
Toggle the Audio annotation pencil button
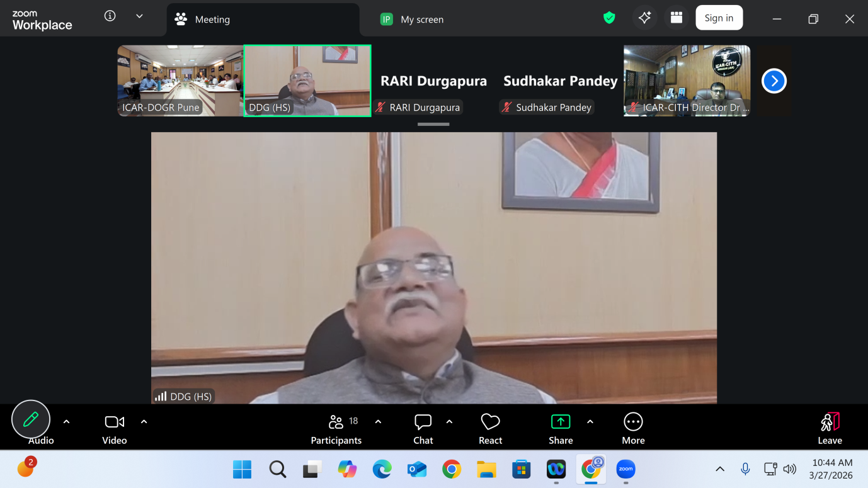click(x=31, y=419)
